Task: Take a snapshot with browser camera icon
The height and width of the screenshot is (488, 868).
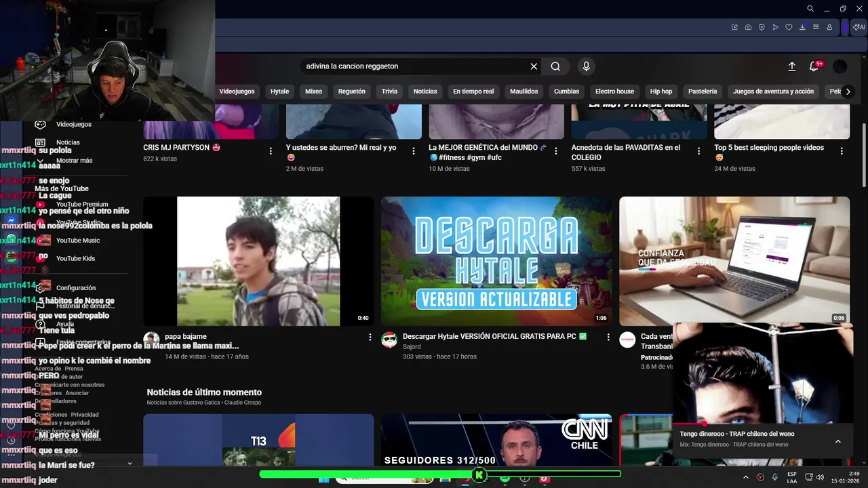Action: tap(748, 27)
